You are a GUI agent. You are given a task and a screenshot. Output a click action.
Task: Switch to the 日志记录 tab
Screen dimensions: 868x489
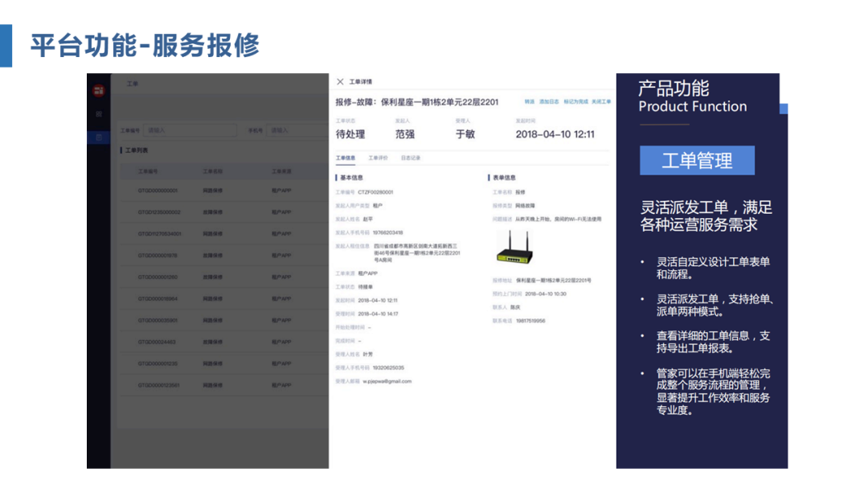click(x=411, y=158)
